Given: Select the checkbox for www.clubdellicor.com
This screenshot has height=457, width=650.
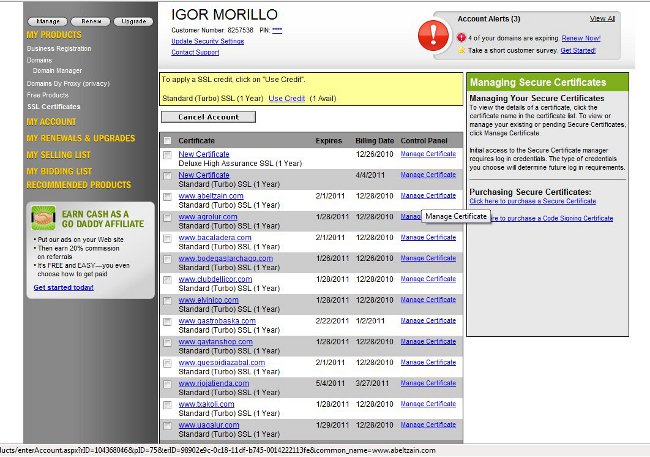Looking at the screenshot, I should click(167, 280).
